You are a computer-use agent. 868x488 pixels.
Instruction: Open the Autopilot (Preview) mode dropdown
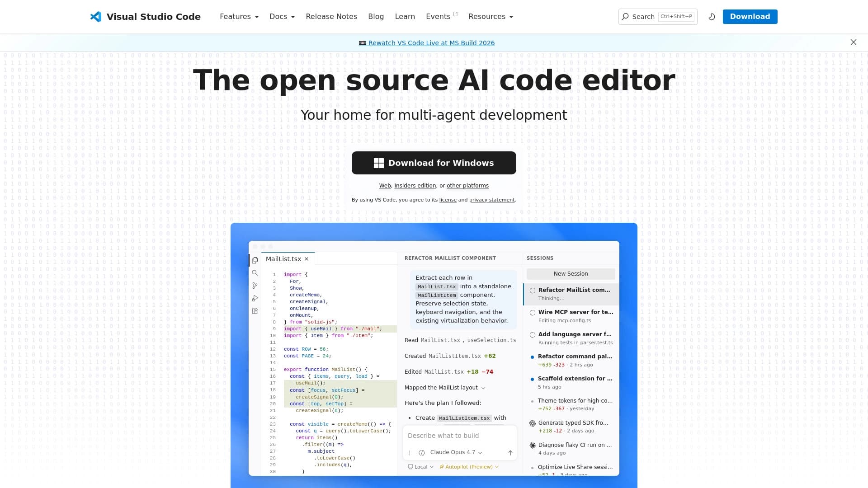pyautogui.click(x=469, y=467)
